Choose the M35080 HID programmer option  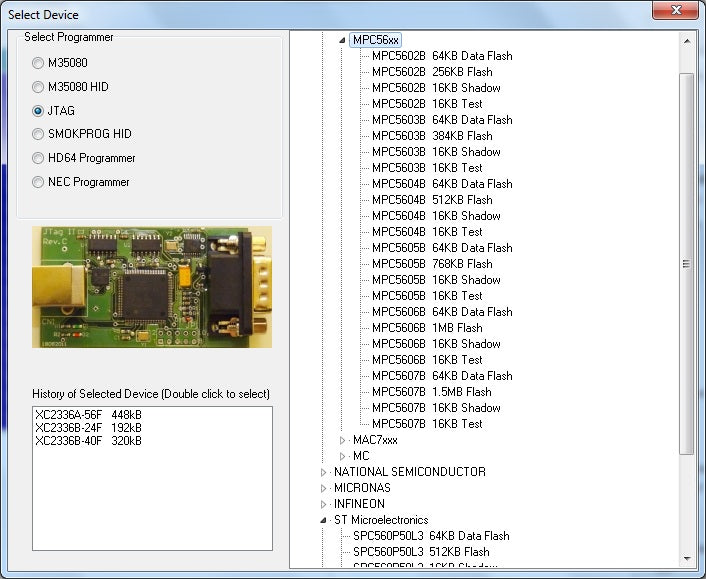38,87
